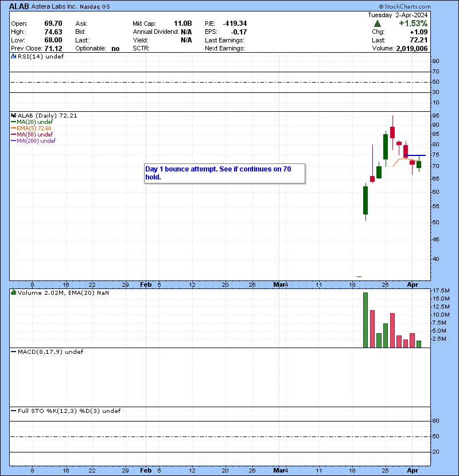459x476 pixels.
Task: Click the header Volume value 2,019,006
Action: point(411,49)
